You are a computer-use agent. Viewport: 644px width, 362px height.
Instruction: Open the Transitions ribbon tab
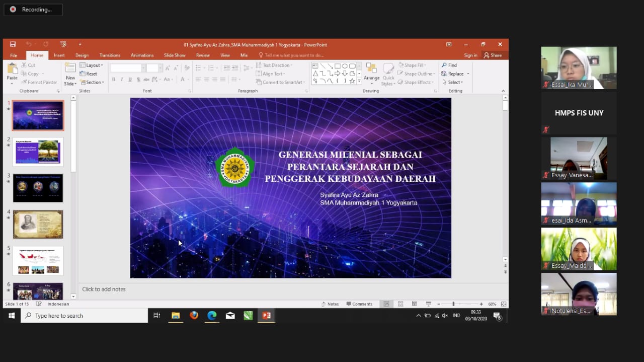click(110, 55)
